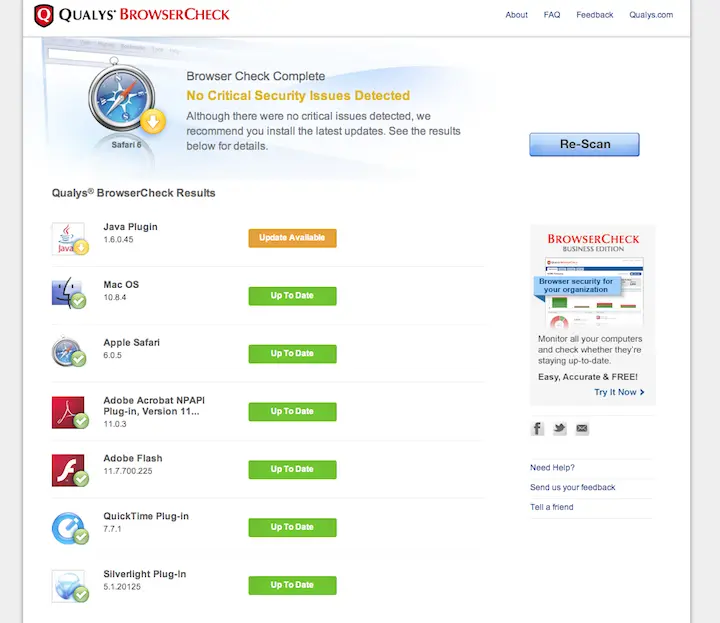720x623 pixels.
Task: Click Silverlight Plug-in Up To Date button
Action: [292, 585]
